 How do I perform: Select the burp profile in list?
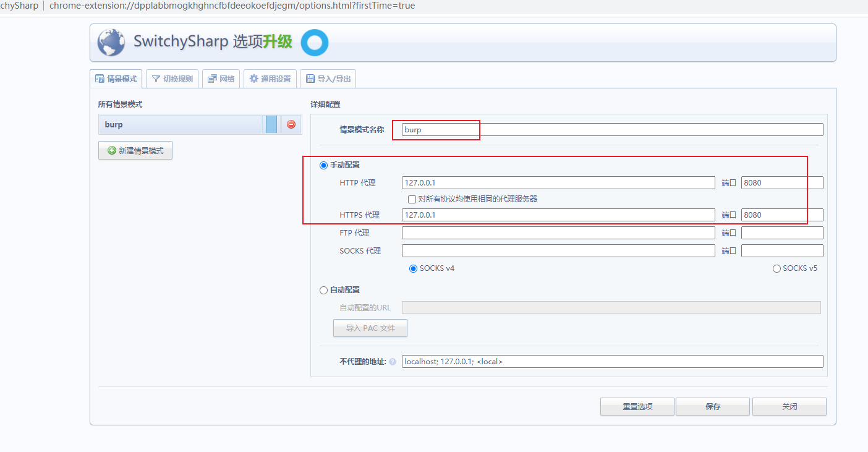tap(181, 124)
